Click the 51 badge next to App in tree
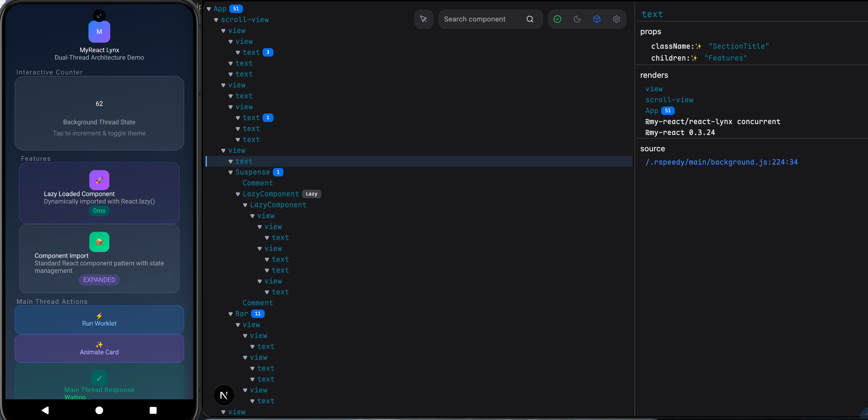 pos(236,9)
